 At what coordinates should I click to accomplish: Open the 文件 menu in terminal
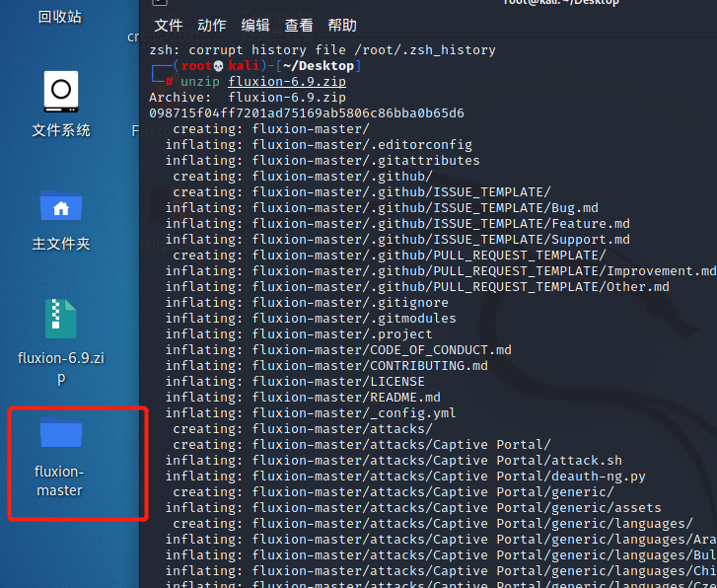click(x=169, y=26)
